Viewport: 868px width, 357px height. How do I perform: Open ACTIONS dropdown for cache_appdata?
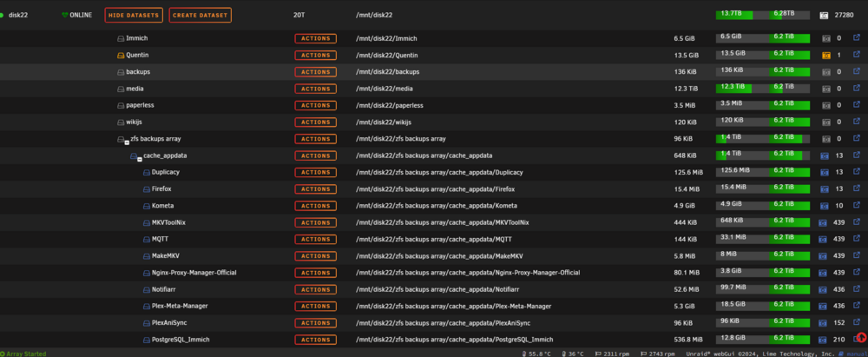pos(316,155)
